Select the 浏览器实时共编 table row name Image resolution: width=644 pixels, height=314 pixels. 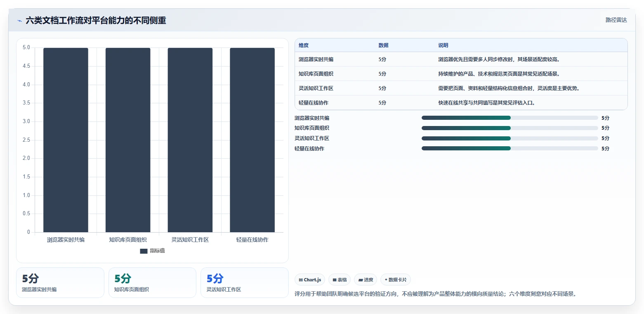pyautogui.click(x=316, y=59)
